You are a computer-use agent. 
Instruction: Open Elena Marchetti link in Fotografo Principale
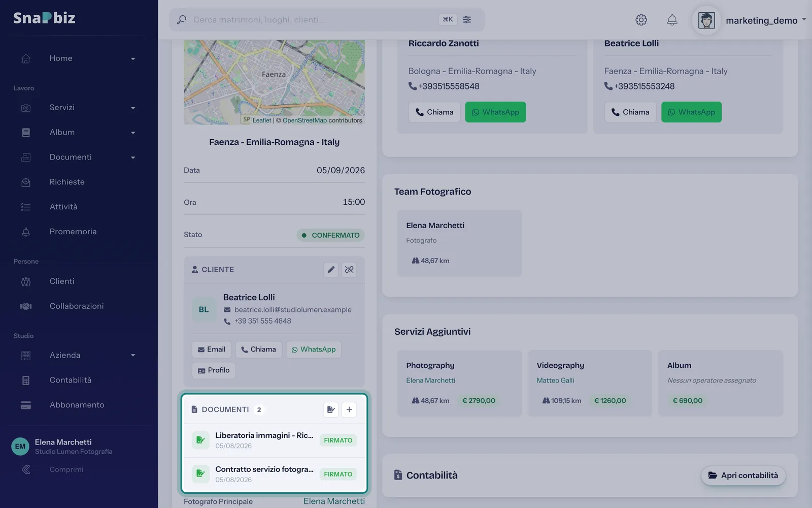(x=334, y=501)
